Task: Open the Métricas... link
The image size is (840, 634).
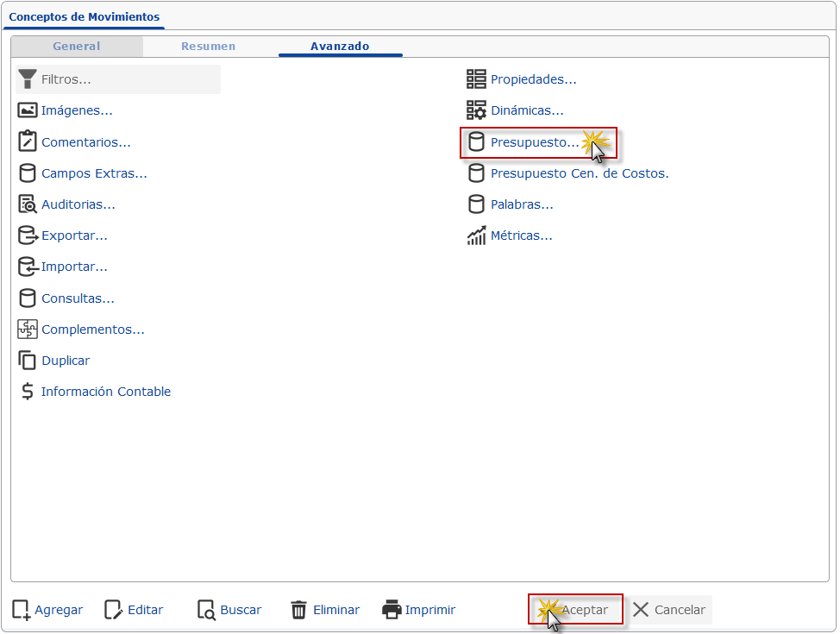Action: [x=521, y=235]
